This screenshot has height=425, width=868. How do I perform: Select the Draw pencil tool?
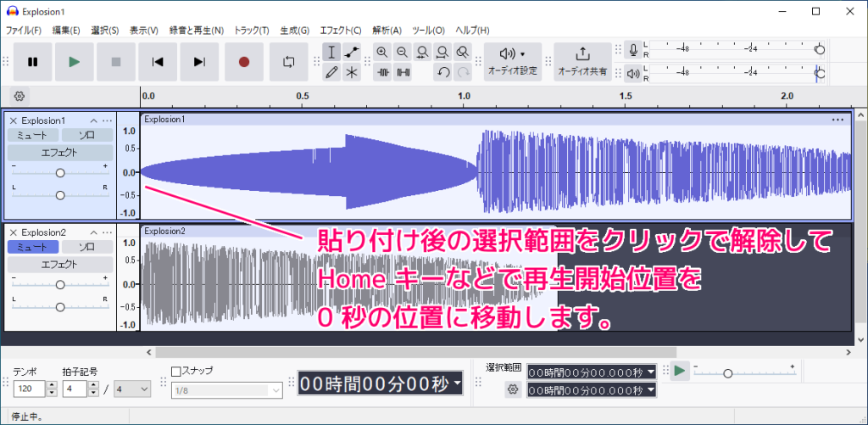coord(331,72)
